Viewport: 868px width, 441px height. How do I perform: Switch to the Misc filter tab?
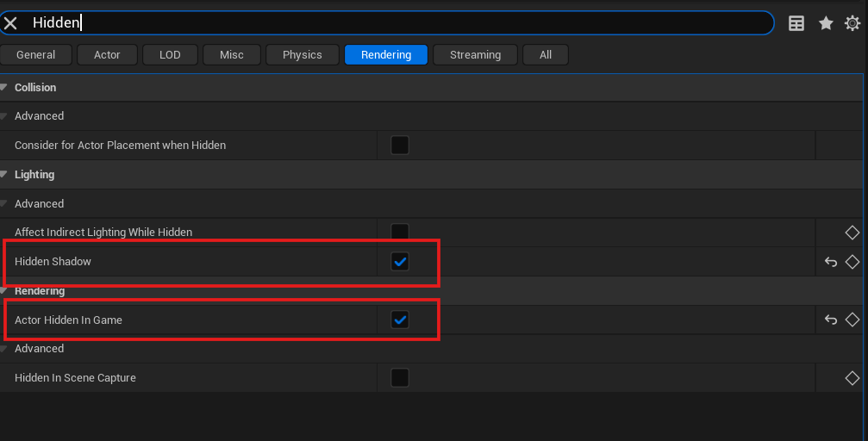[x=231, y=55]
